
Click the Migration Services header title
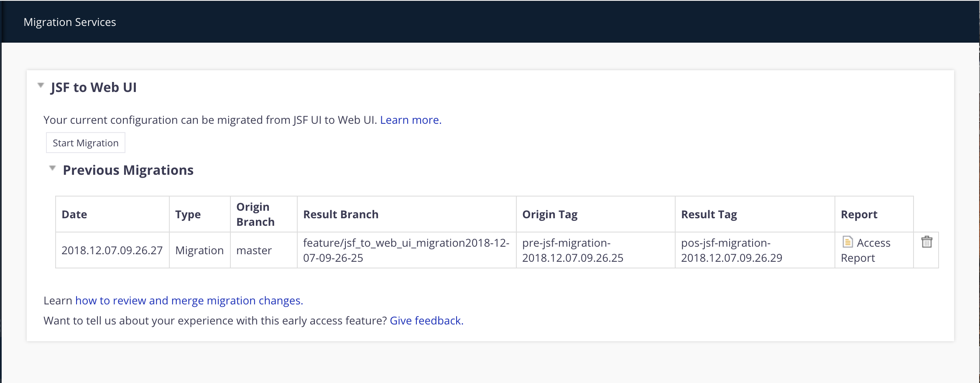point(70,22)
